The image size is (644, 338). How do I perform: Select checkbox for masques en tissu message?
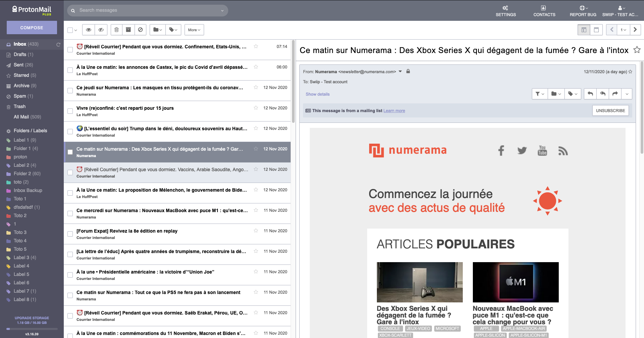(70, 91)
